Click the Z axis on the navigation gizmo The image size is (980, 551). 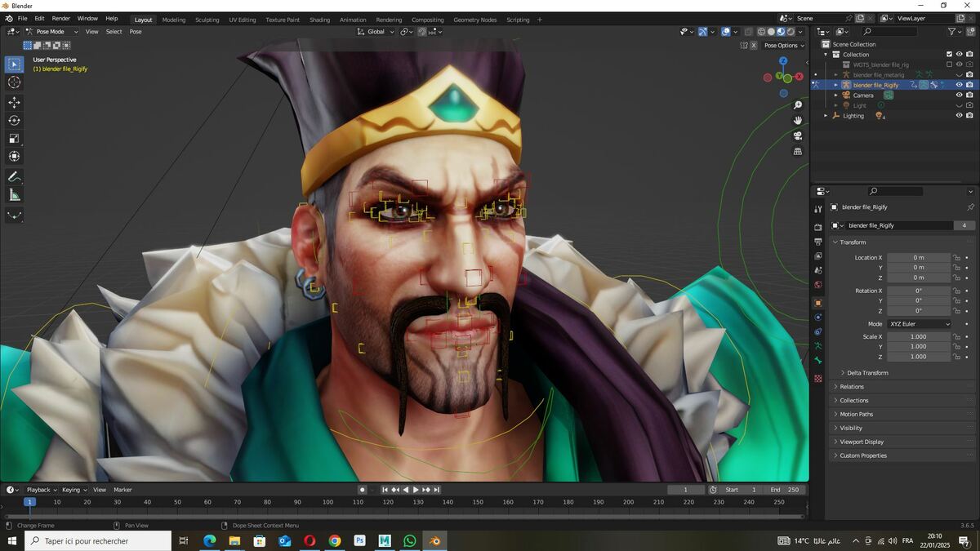pyautogui.click(x=783, y=60)
